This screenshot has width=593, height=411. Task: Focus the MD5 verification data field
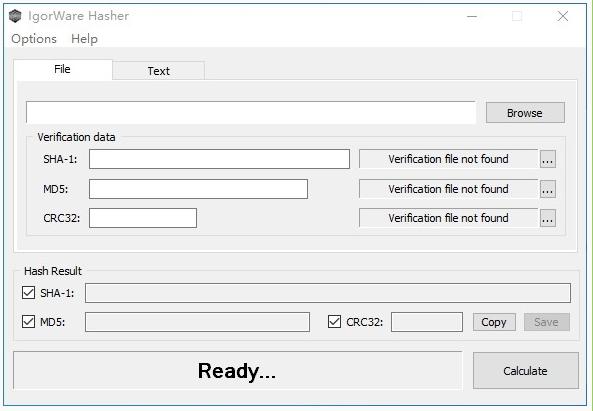[199, 189]
